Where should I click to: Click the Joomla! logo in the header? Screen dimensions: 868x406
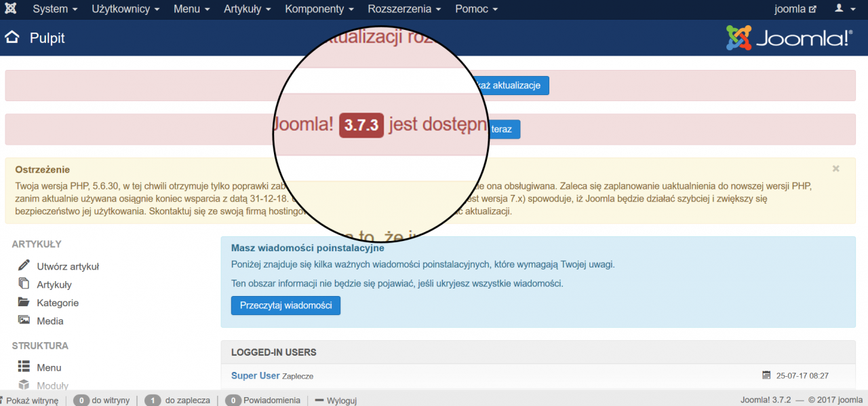click(789, 38)
